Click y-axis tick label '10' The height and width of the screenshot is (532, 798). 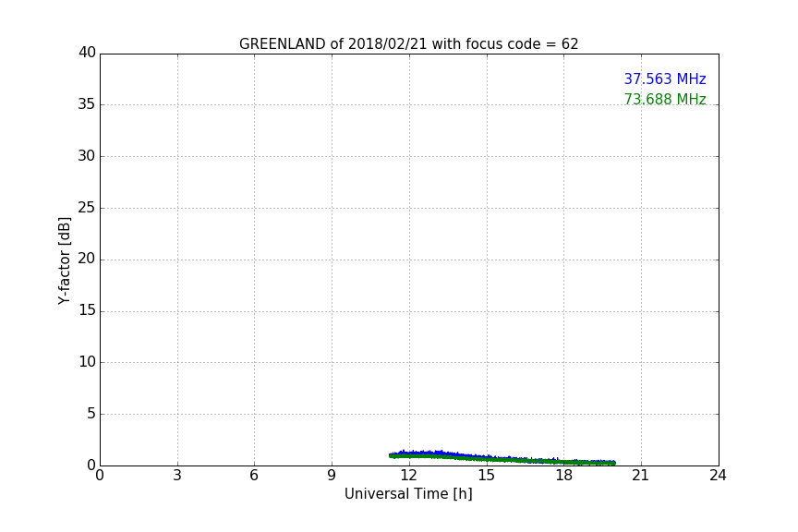pyautogui.click(x=87, y=362)
